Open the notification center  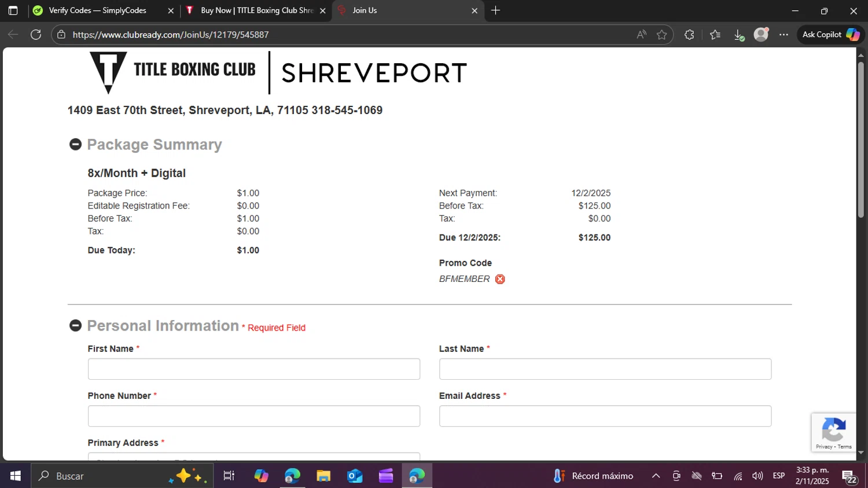[x=849, y=477]
